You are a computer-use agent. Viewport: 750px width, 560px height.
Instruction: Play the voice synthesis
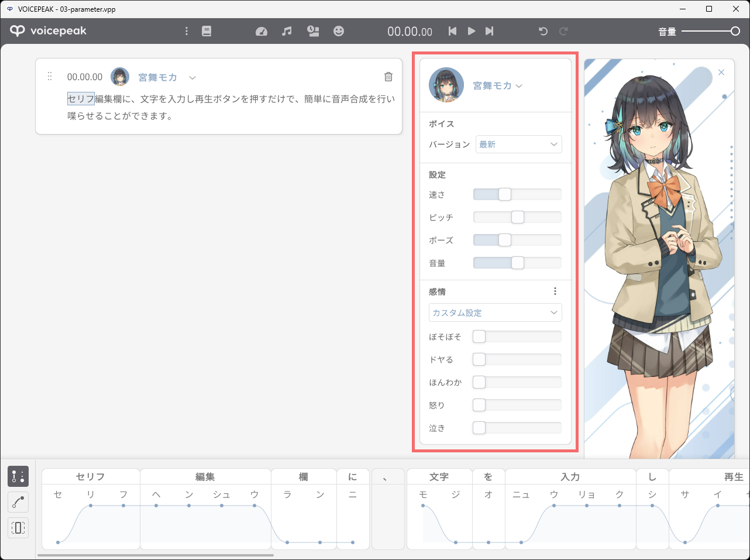click(x=471, y=31)
